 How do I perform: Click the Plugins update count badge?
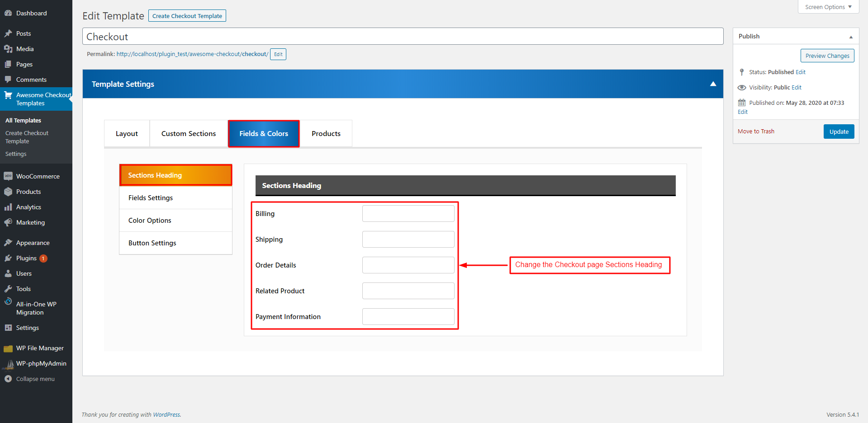click(x=43, y=258)
